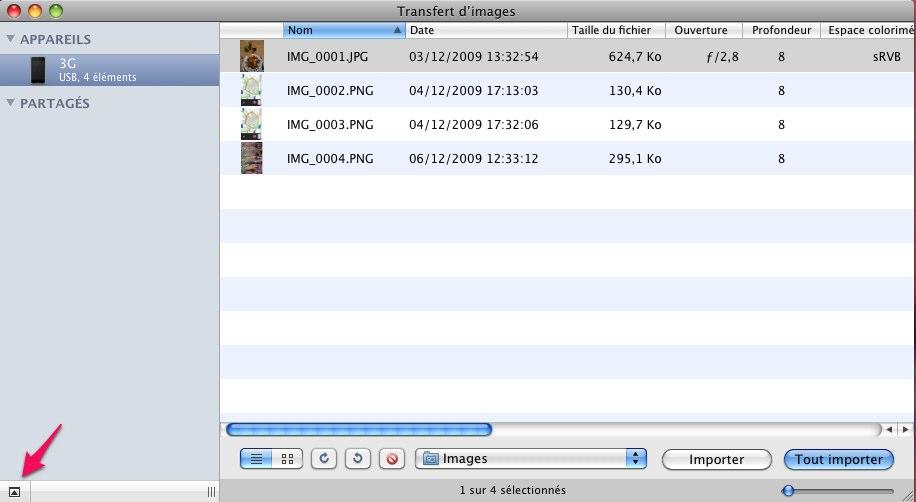The image size is (916, 502).
Task: Rotate image counterclockwise
Action: [358, 459]
